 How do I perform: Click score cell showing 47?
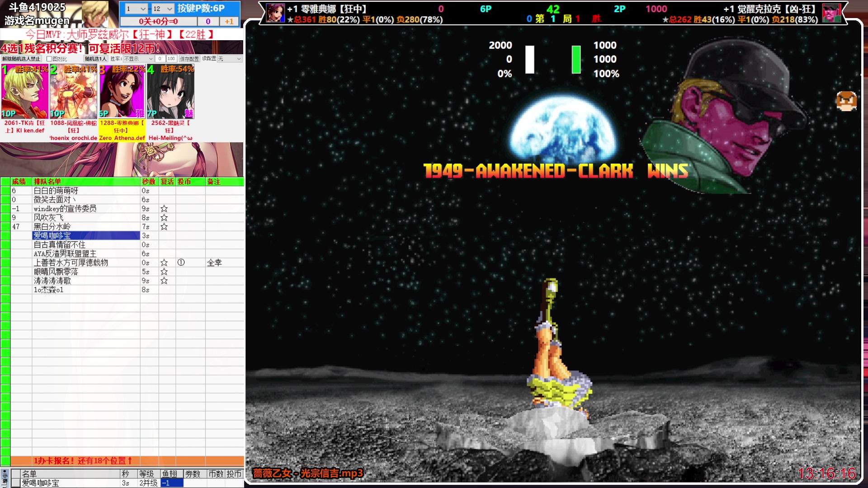[x=21, y=227]
